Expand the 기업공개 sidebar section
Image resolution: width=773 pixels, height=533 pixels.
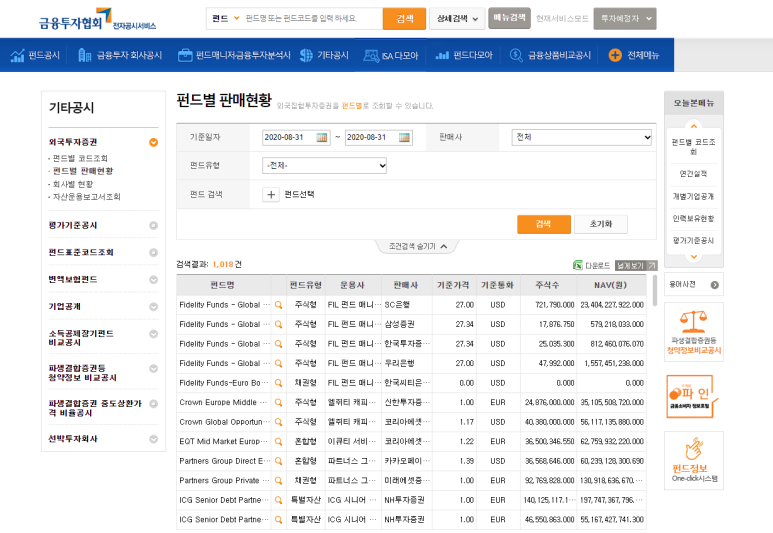click(x=153, y=307)
